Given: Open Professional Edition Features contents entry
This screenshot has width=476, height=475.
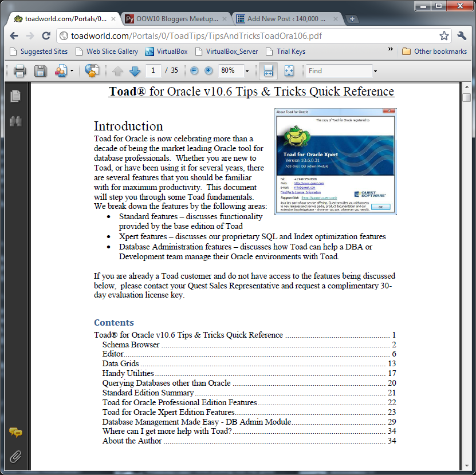Looking at the screenshot, I should (249, 402).
